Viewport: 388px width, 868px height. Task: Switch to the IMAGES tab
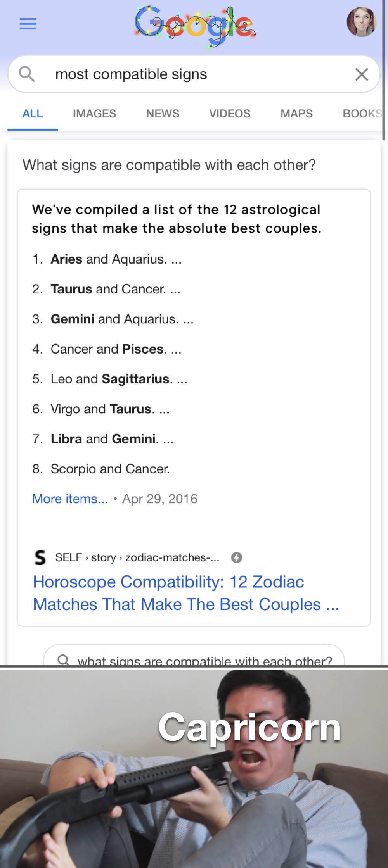pyautogui.click(x=94, y=113)
